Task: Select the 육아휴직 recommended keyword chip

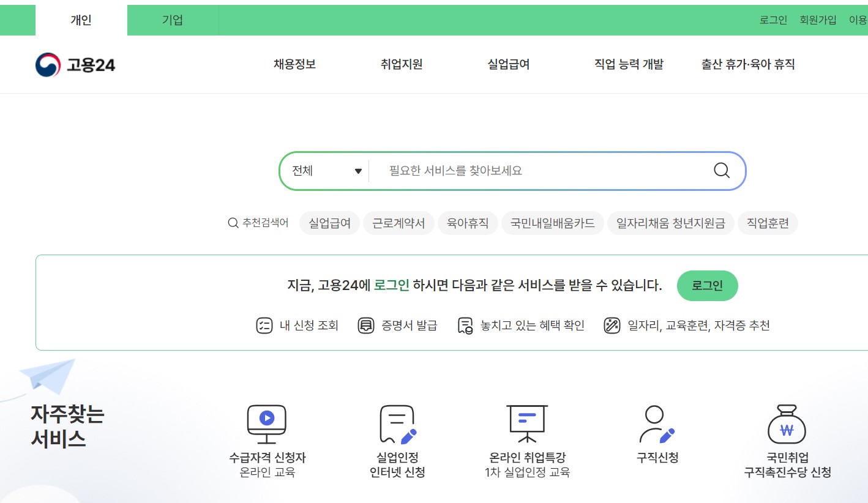Action: pyautogui.click(x=468, y=223)
